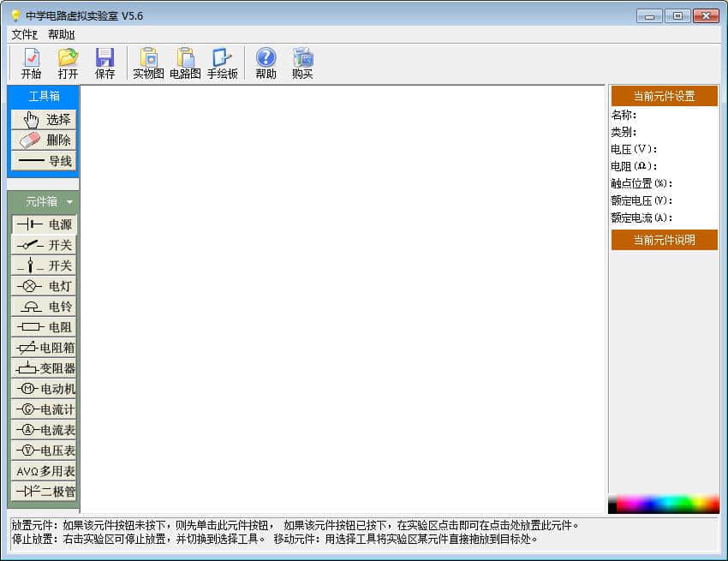Enable the 导线 wire drawing tool

pyautogui.click(x=44, y=161)
